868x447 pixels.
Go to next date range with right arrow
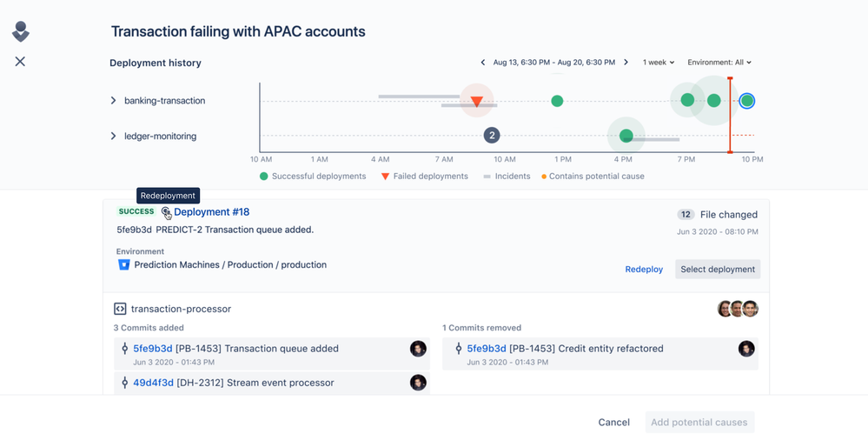coord(626,63)
